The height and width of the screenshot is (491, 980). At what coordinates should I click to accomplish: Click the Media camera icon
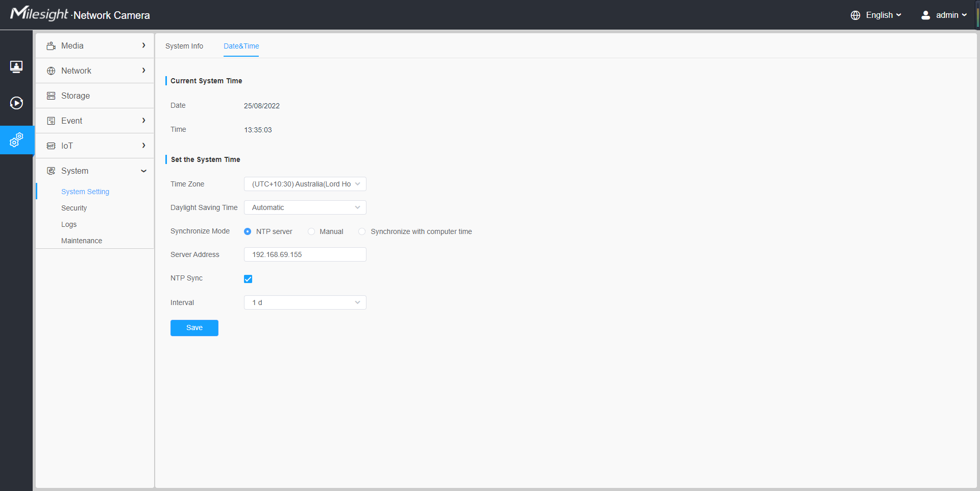coord(51,46)
